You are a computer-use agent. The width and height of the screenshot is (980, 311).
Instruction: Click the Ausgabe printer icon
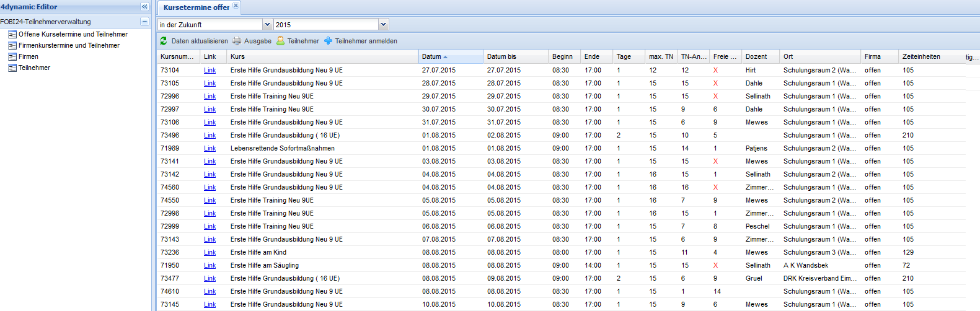pos(237,41)
